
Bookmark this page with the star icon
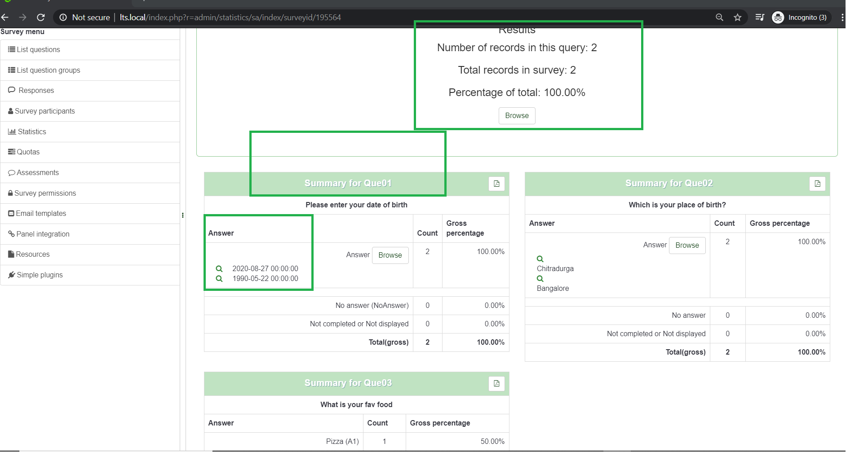737,18
